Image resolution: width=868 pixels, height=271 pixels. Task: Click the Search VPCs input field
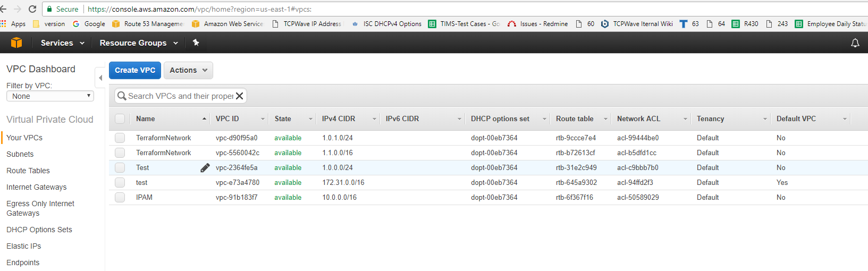coord(181,96)
